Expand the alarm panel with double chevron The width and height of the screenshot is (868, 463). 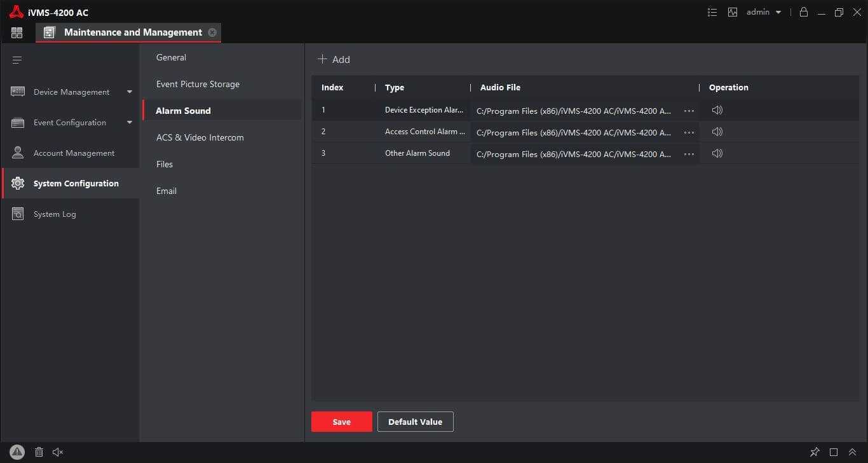pyautogui.click(x=853, y=452)
